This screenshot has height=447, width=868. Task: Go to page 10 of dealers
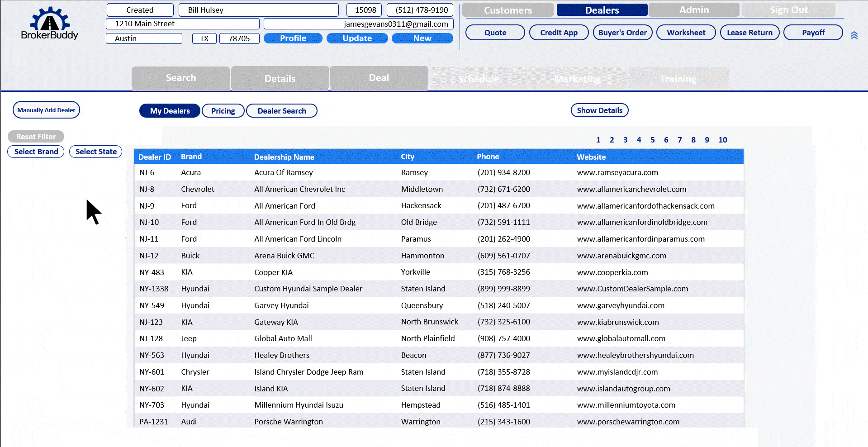click(x=723, y=140)
